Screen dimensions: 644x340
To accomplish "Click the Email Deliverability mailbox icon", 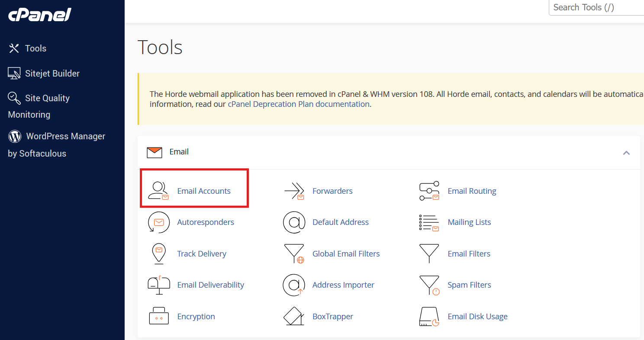I will tap(158, 285).
